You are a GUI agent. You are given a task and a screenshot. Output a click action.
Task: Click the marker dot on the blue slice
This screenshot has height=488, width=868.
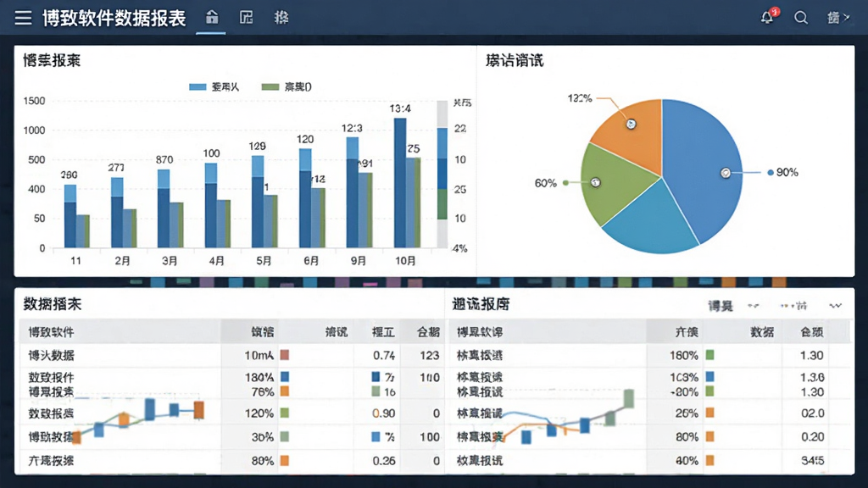coord(726,173)
